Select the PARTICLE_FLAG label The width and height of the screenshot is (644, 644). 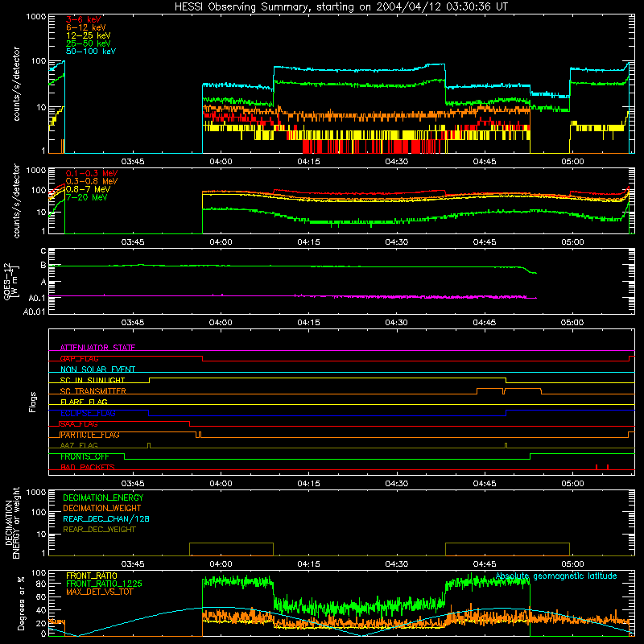coord(90,435)
